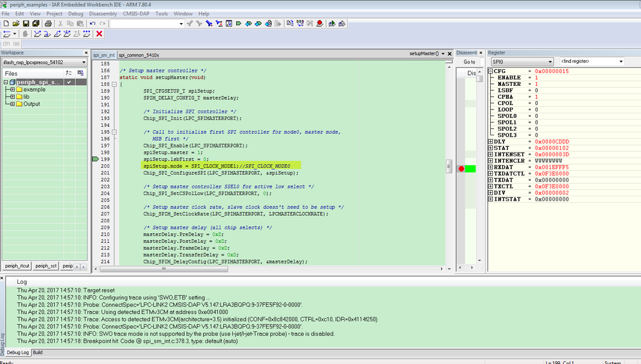Image resolution: width=641 pixels, height=364 pixels.
Task: Expand the STAT register node
Action: (x=491, y=148)
